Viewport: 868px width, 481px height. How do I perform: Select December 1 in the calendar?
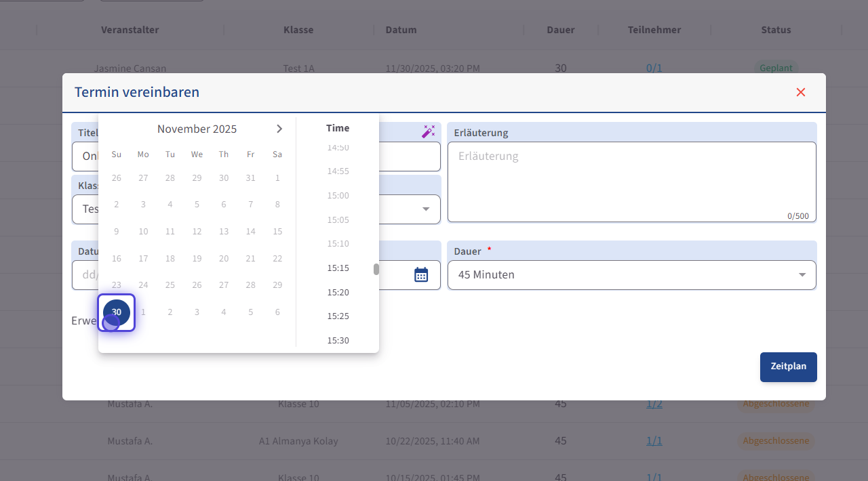click(x=143, y=312)
